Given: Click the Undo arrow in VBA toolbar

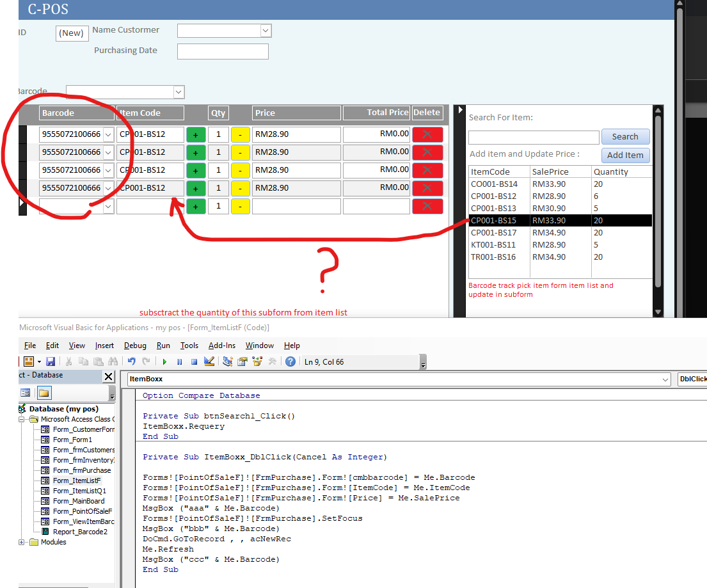Looking at the screenshot, I should tap(131, 362).
